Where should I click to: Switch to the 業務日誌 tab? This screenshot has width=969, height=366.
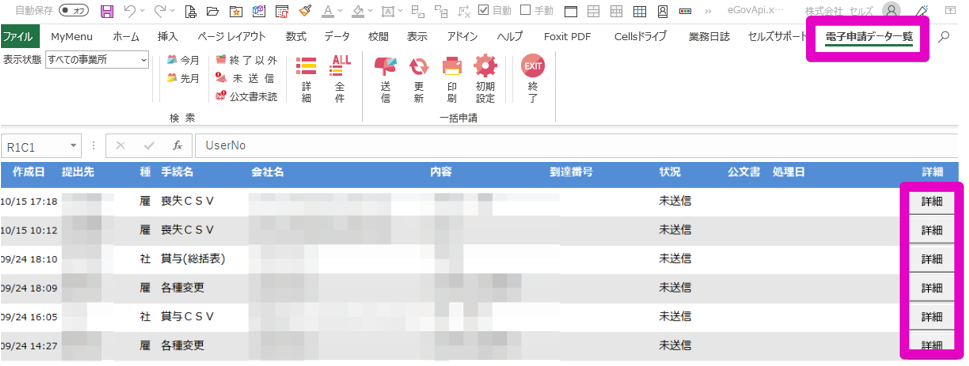[709, 36]
